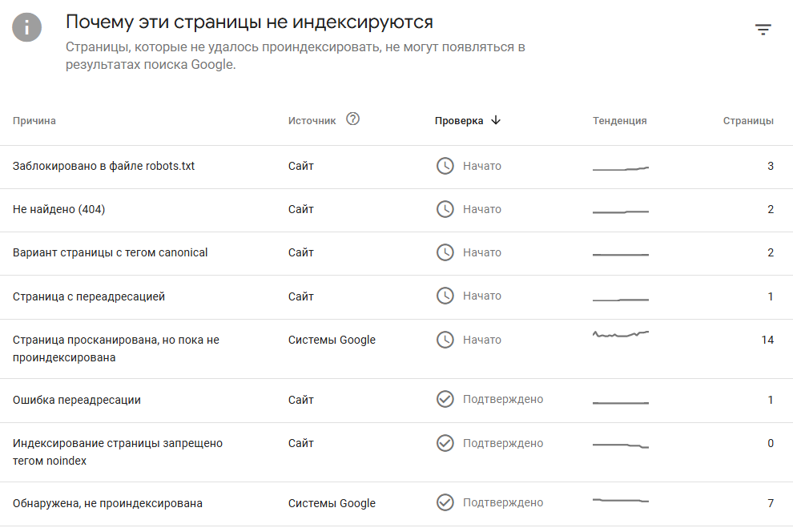This screenshot has height=532, width=793.
Task: Click the clock icon for Не найдено (404)
Action: 445,209
